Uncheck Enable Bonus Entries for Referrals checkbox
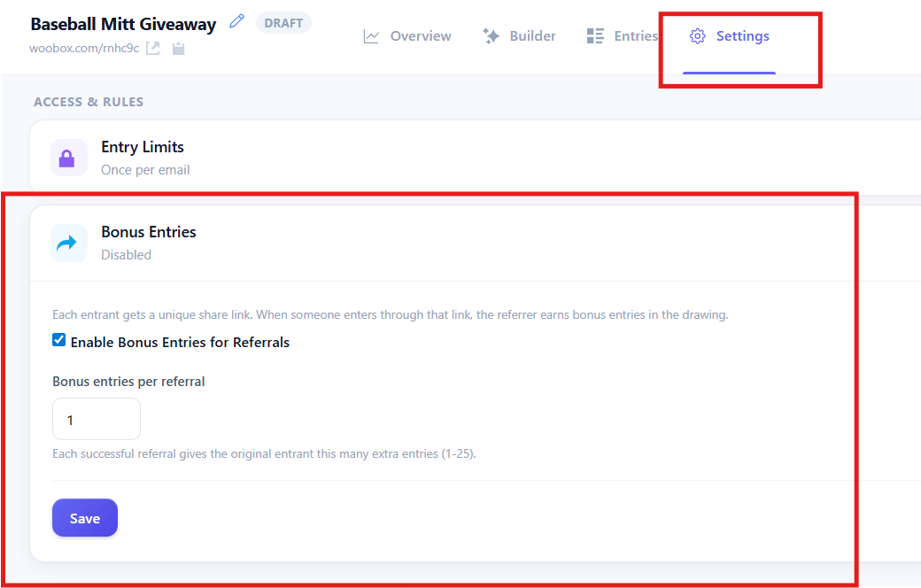The image size is (921, 588). coord(59,341)
